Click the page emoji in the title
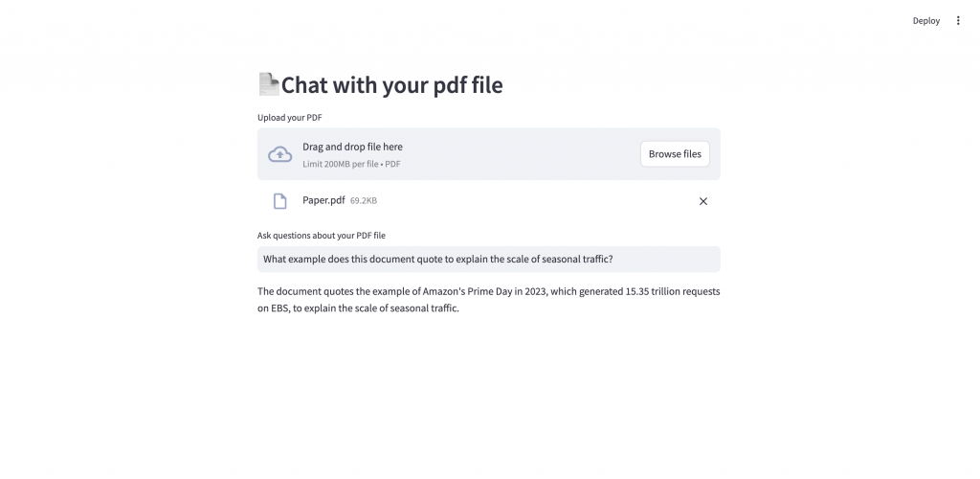This screenshot has height=479, width=980. tap(268, 84)
